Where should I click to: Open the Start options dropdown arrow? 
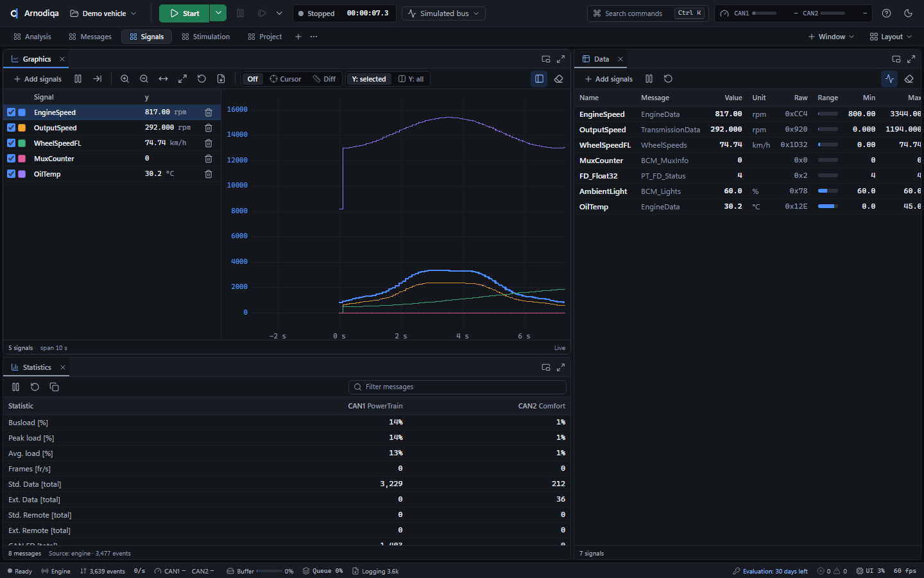218,13
